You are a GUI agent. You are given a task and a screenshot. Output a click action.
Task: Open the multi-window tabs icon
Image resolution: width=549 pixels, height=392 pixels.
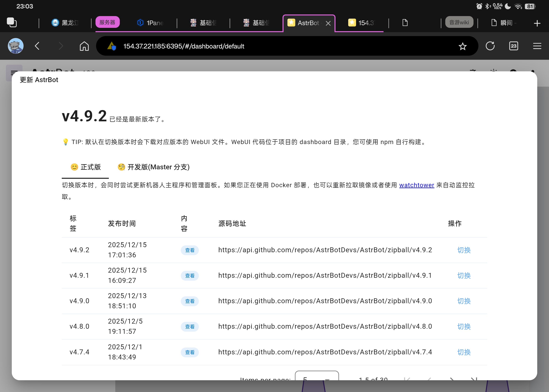[12, 23]
